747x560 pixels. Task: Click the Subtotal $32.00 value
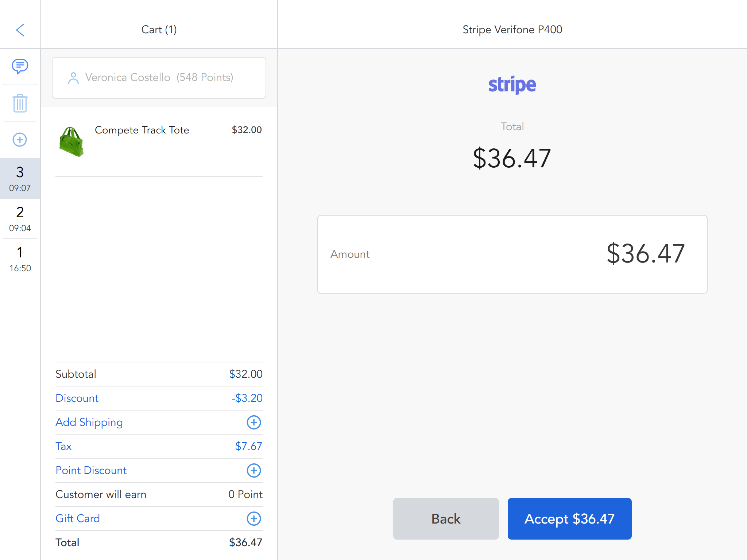[246, 374]
